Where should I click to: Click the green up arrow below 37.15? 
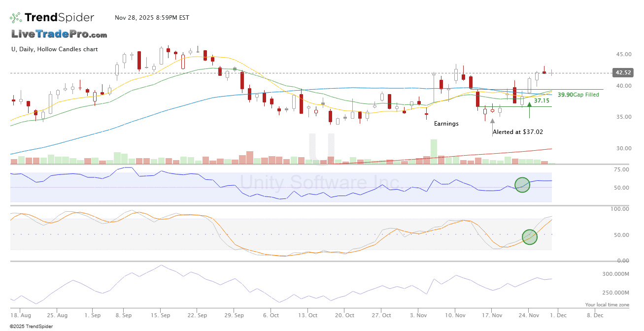529,104
